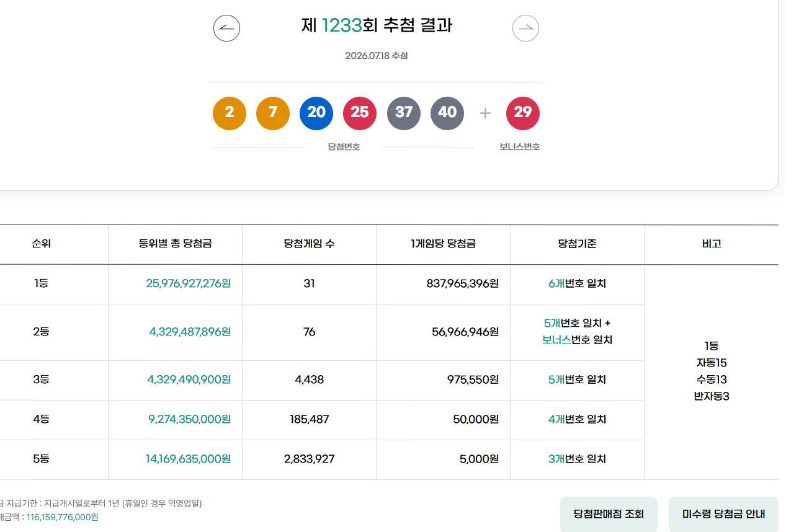Screen dimensions: 786x532
Task: Click per-game prize 50,000원
Action: 476,419
